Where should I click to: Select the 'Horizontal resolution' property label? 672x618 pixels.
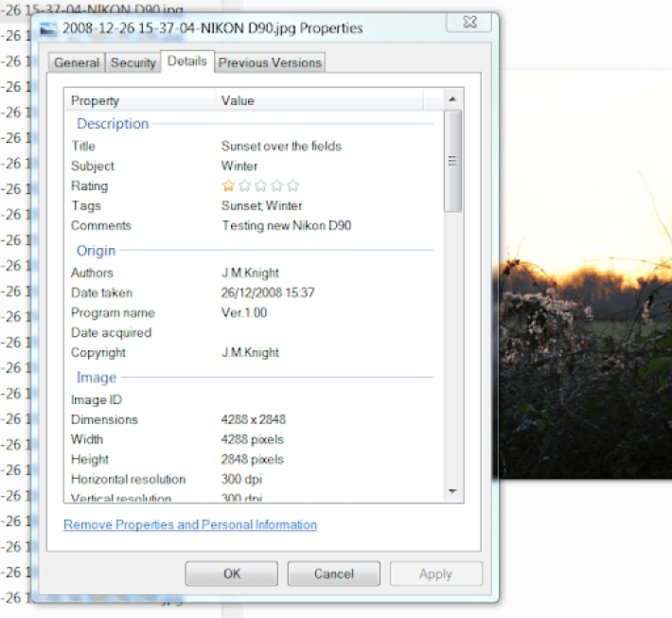[128, 479]
